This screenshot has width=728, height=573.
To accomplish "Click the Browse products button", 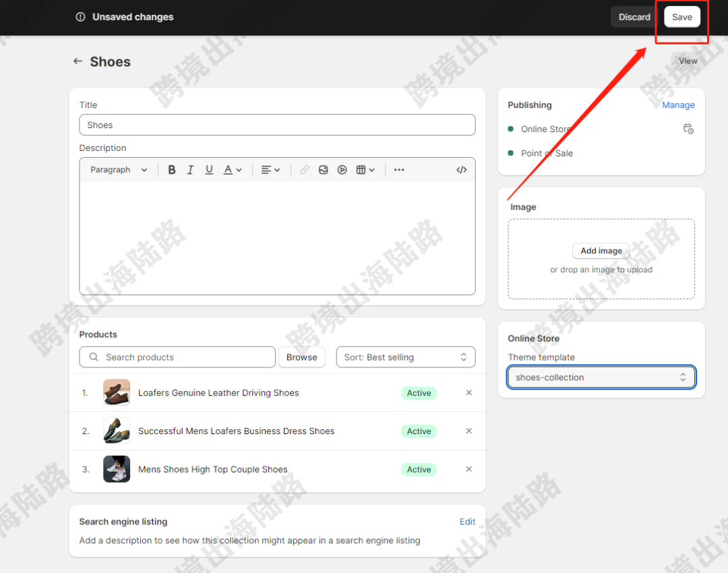I will (x=301, y=357).
